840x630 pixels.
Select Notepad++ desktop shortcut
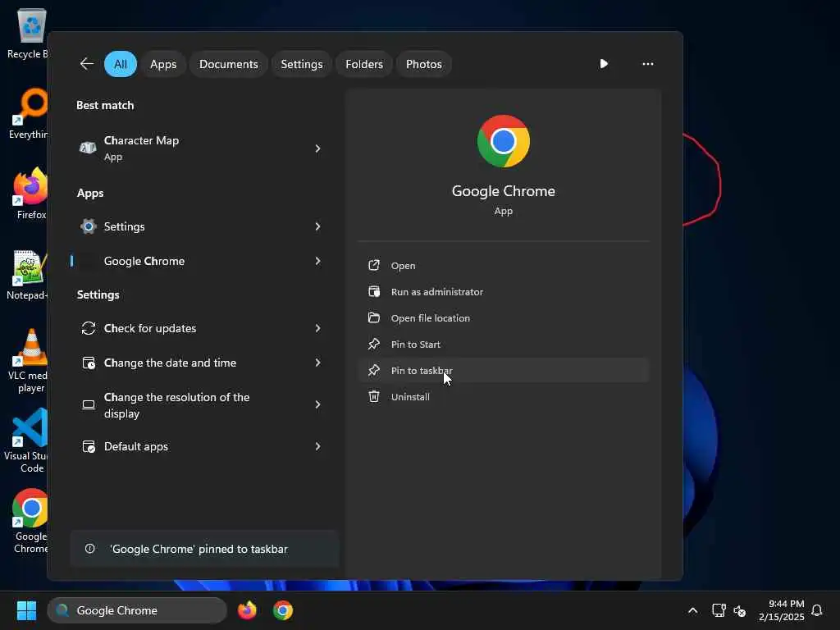27,274
